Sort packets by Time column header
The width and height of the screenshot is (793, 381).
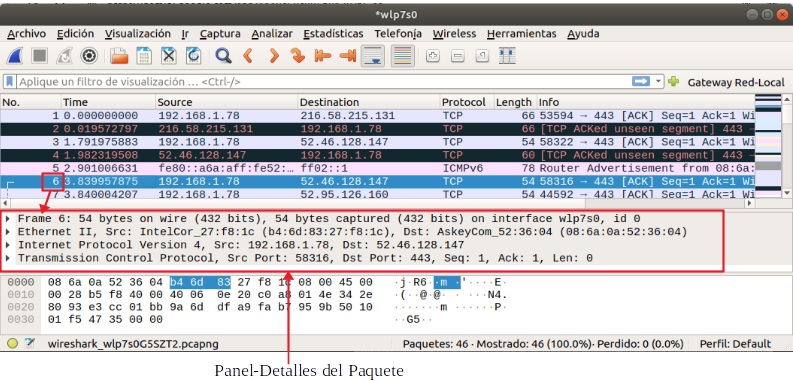108,102
